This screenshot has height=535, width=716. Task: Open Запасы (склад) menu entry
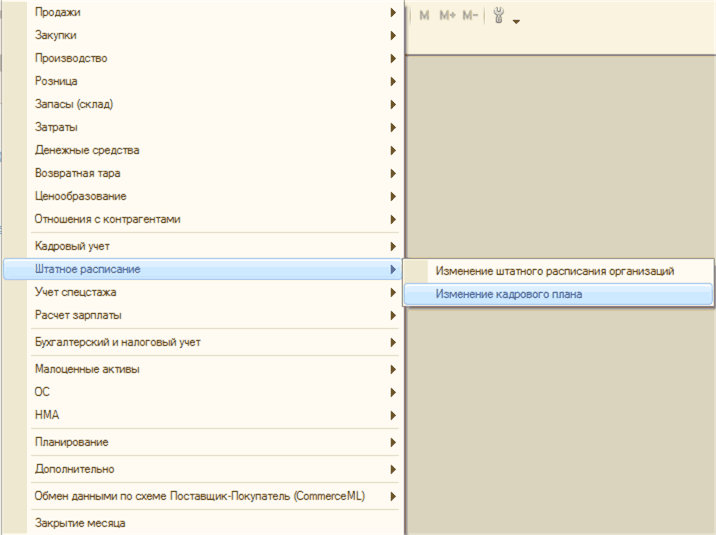tap(74, 104)
